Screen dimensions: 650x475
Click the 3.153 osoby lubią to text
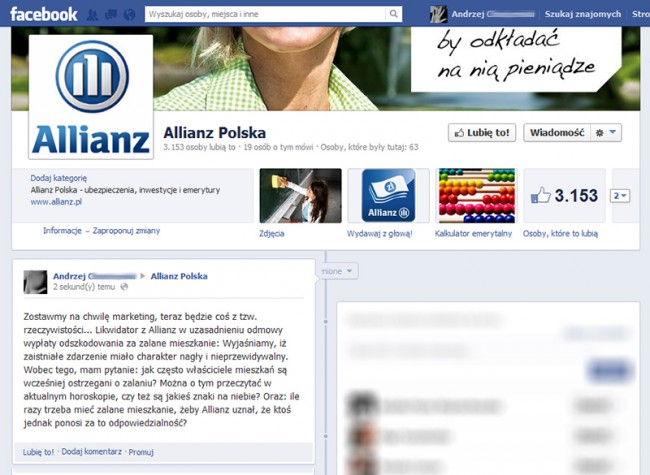tap(199, 147)
